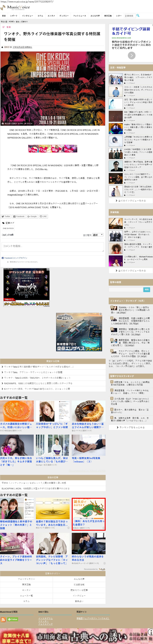The width and height of the screenshot is (153, 644).
Task: Share article via LINE button
Action: (43, 216)
